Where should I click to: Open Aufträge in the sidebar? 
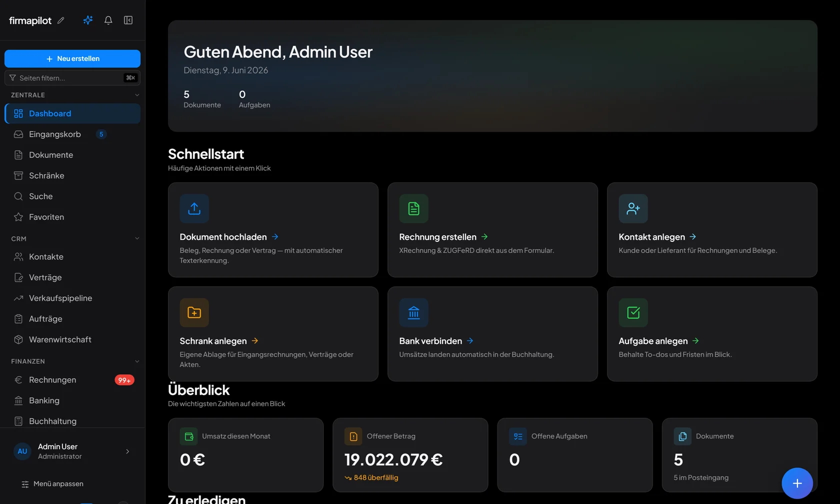point(72,319)
